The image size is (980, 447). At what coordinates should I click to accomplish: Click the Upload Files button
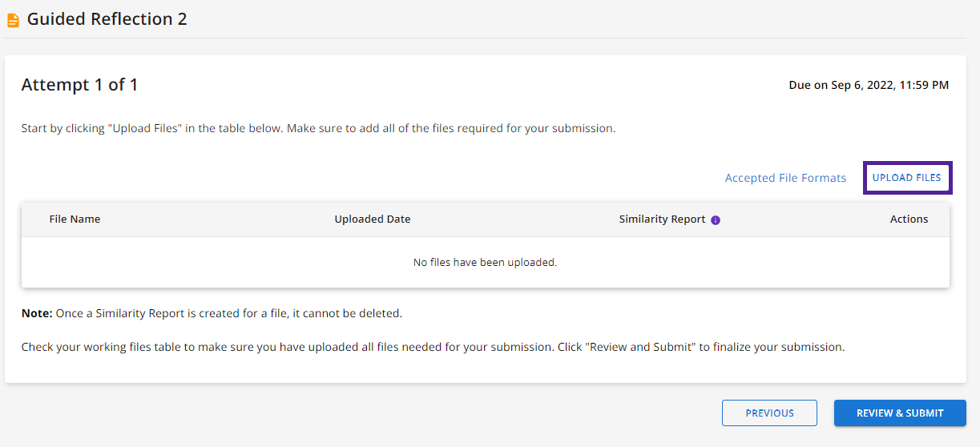[907, 178]
